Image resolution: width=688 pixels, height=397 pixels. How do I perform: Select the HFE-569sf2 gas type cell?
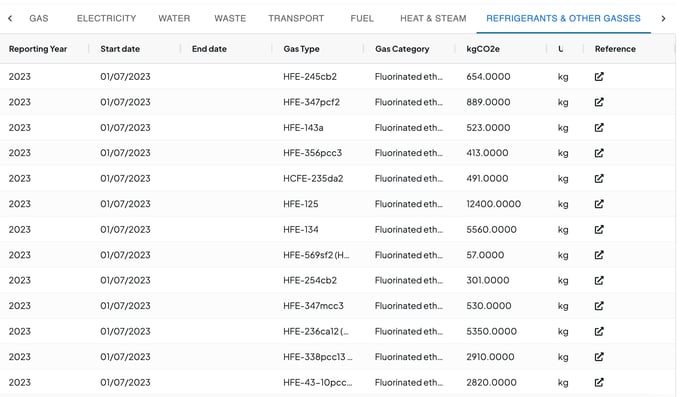click(x=316, y=255)
